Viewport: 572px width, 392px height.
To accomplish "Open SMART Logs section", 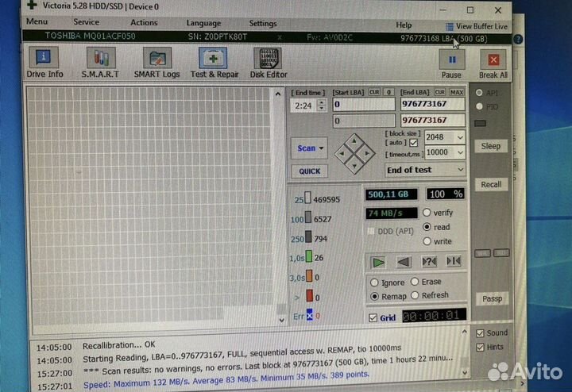I will [x=157, y=62].
